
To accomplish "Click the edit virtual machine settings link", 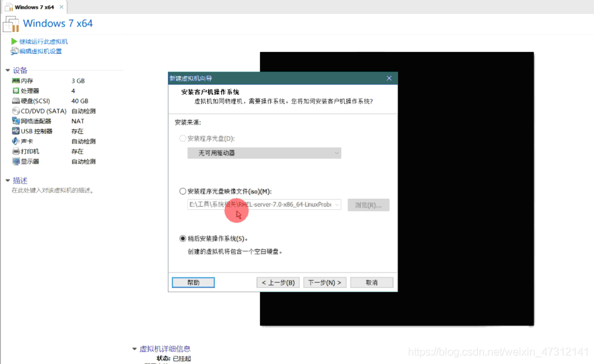I will click(41, 51).
